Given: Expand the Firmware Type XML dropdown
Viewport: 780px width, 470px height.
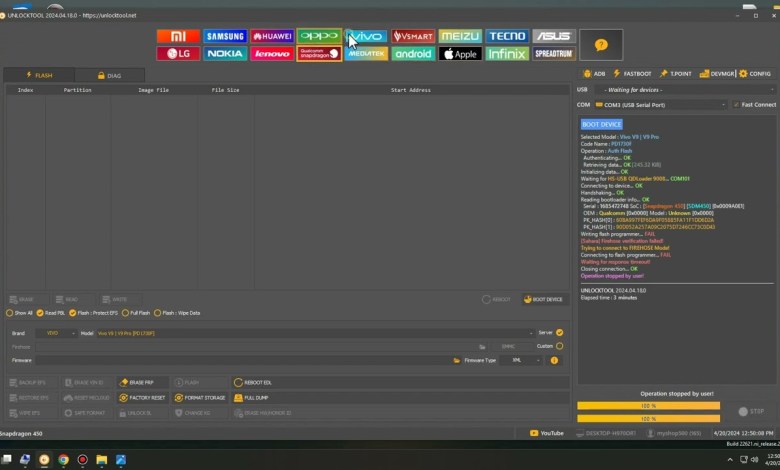Looking at the screenshot, I should click(x=525, y=360).
